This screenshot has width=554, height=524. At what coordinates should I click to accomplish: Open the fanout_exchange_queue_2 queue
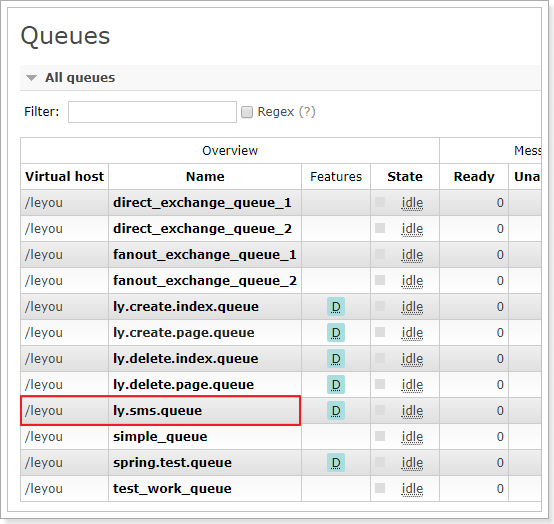coord(205,281)
